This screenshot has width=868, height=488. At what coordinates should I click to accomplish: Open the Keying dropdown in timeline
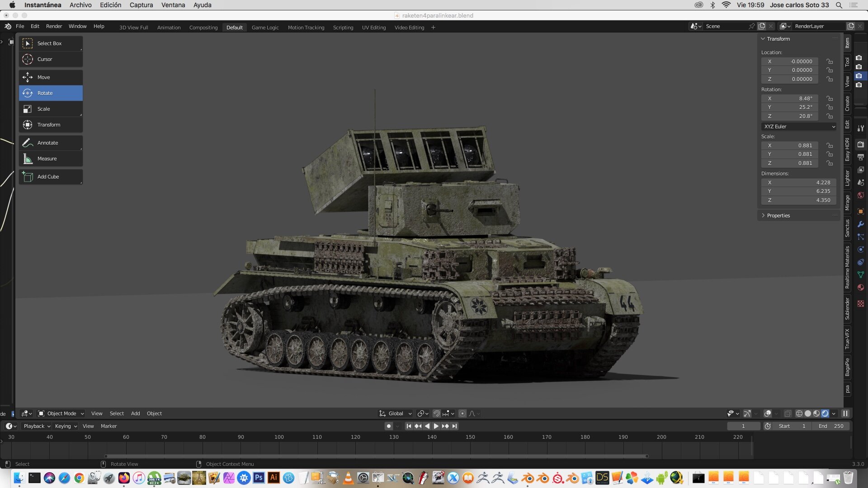click(66, 426)
